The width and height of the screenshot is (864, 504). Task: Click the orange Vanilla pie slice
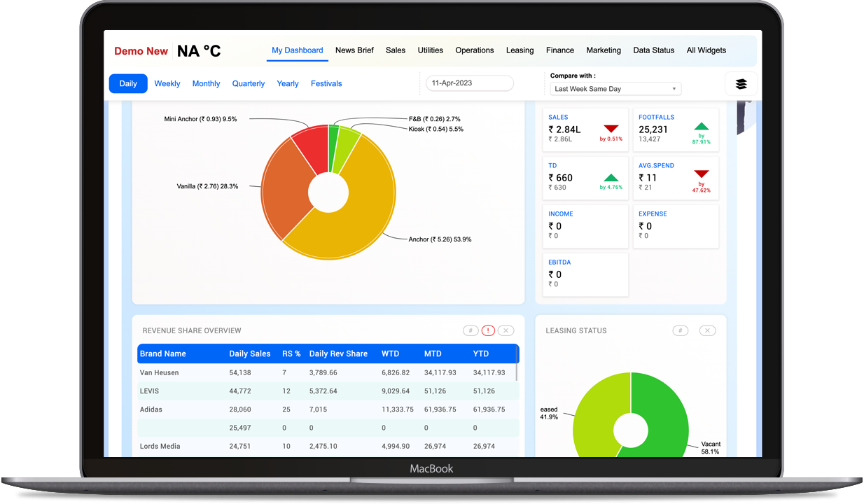[286, 189]
